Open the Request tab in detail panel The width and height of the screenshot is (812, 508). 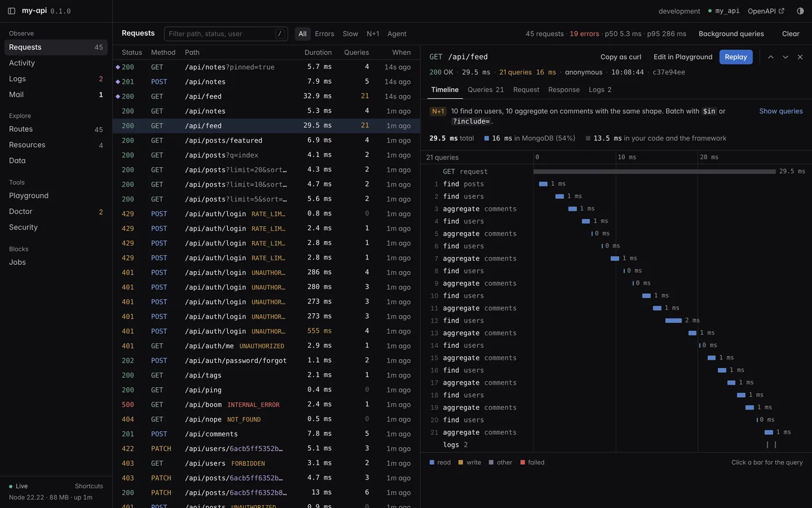(x=526, y=89)
